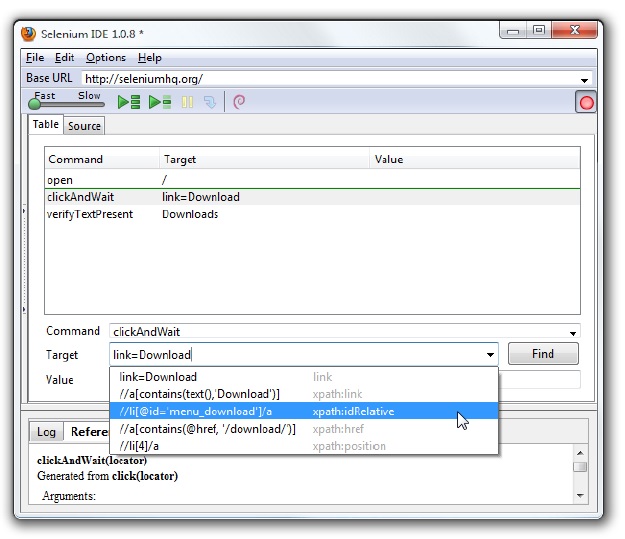Screen dimensions: 625x539
Task: Select the verifyTextPresent command row
Action: pyautogui.click(x=90, y=214)
